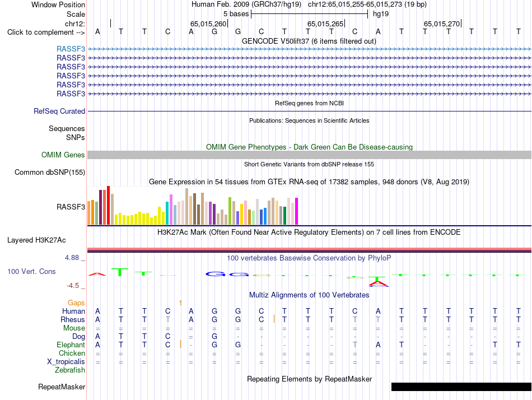Click the Gaps label in the Multiz alignment

(x=76, y=303)
